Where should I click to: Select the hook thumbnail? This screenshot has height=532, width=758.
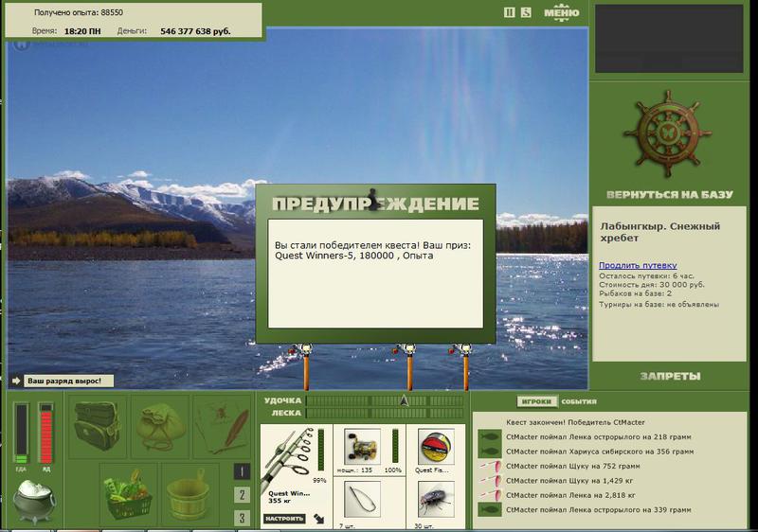363,500
